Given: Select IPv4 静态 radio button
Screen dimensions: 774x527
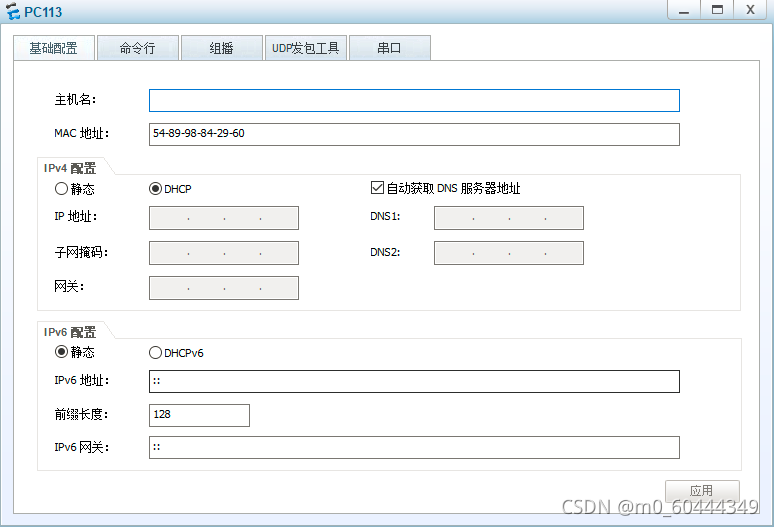Looking at the screenshot, I should [61, 188].
